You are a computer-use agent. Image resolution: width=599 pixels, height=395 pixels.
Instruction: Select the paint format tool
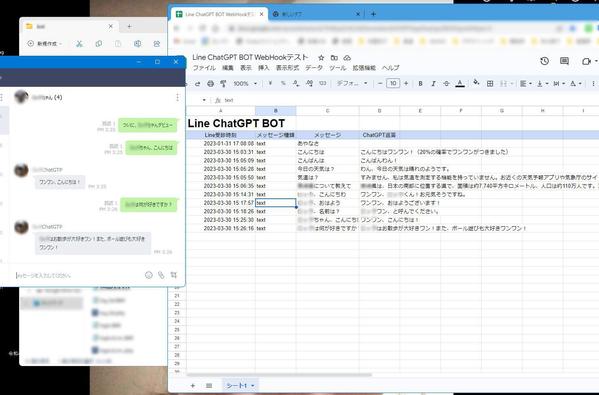point(223,83)
